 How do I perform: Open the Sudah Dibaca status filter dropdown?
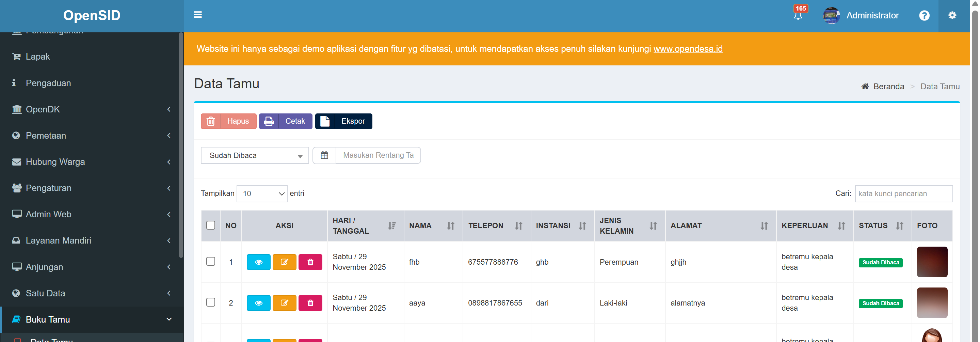(x=255, y=155)
